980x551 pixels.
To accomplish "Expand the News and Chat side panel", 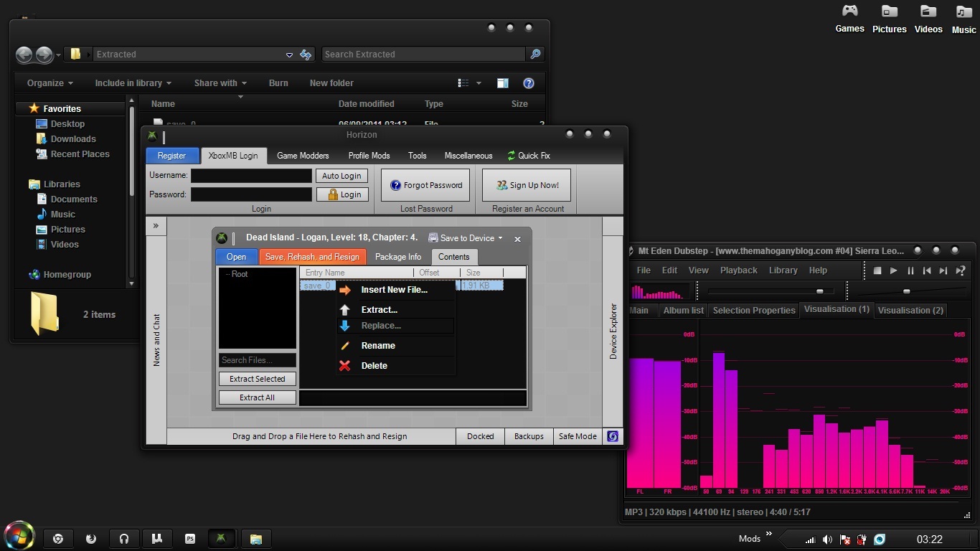I will (156, 225).
